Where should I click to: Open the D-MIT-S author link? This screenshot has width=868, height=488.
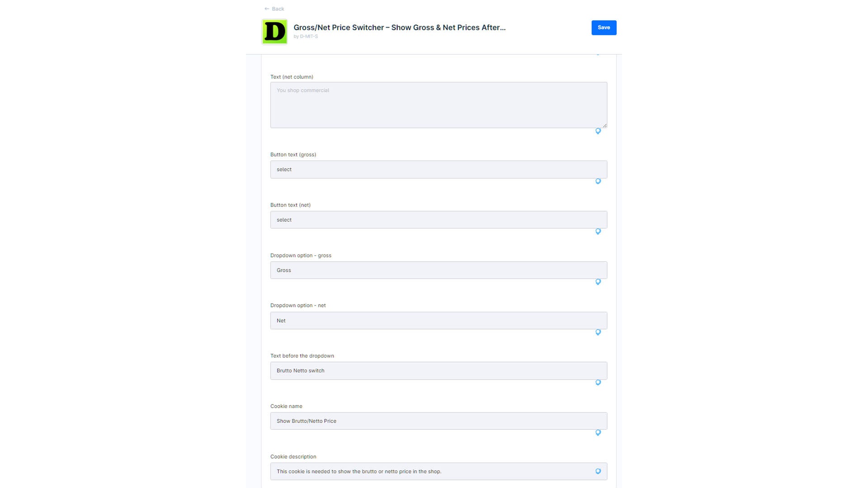click(x=309, y=37)
